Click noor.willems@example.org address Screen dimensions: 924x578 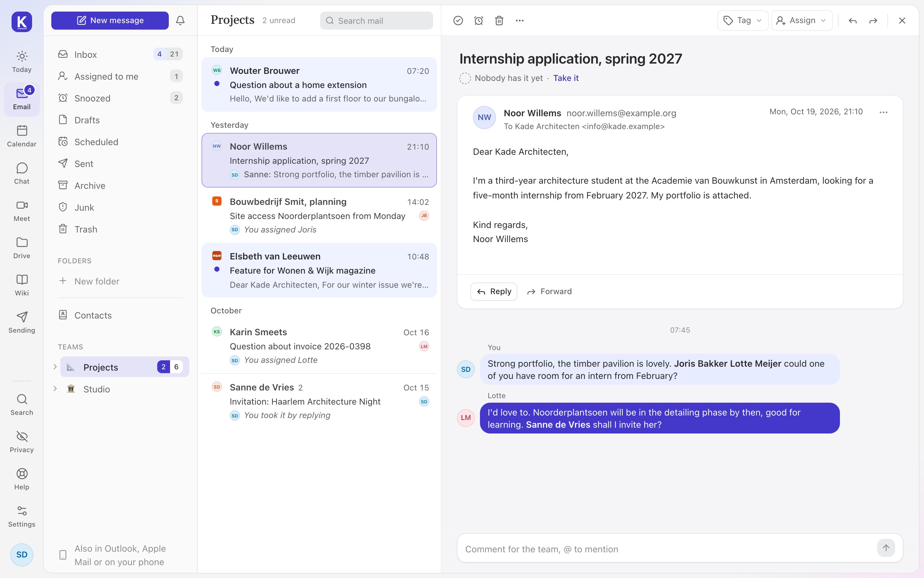[x=621, y=113]
